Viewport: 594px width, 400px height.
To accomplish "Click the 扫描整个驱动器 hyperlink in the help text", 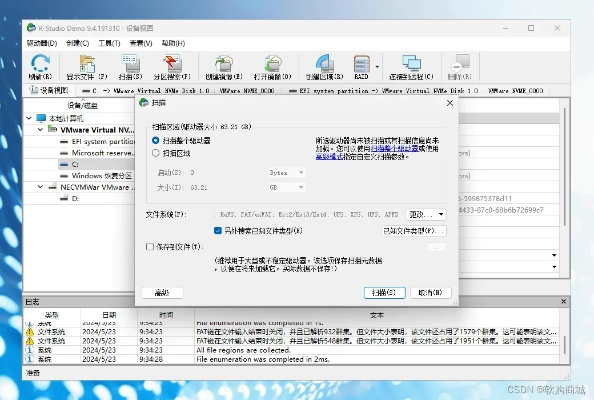I will tap(394, 148).
